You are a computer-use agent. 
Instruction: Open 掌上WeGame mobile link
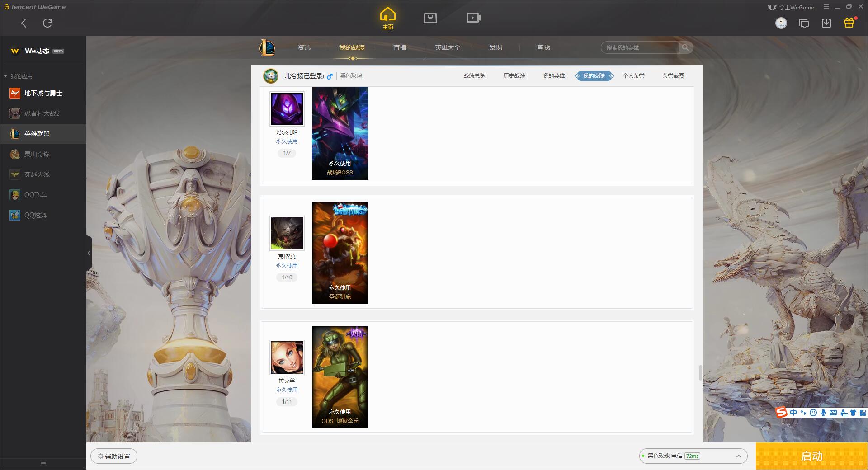click(x=791, y=7)
